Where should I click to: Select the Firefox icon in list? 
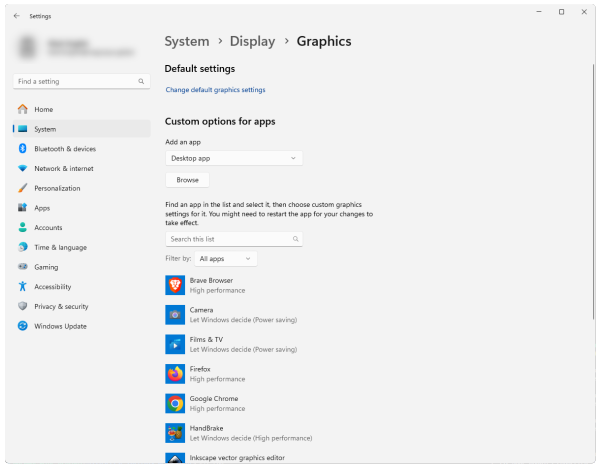click(x=175, y=373)
